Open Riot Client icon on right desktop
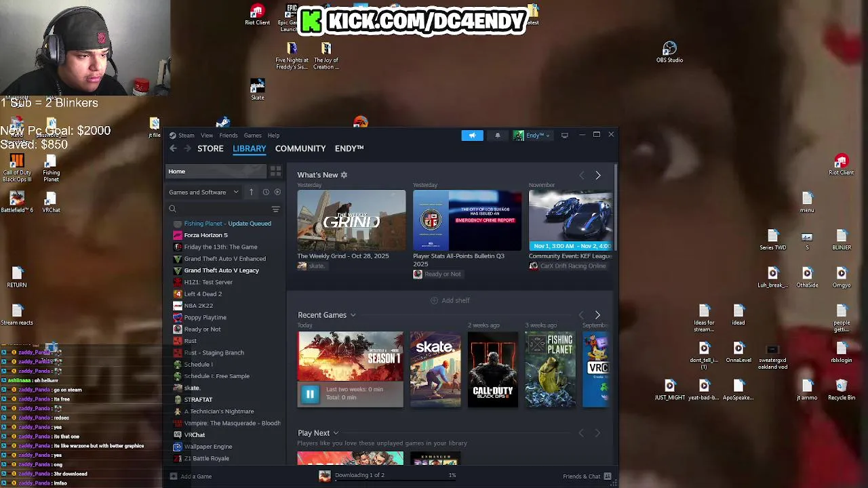 tap(841, 165)
